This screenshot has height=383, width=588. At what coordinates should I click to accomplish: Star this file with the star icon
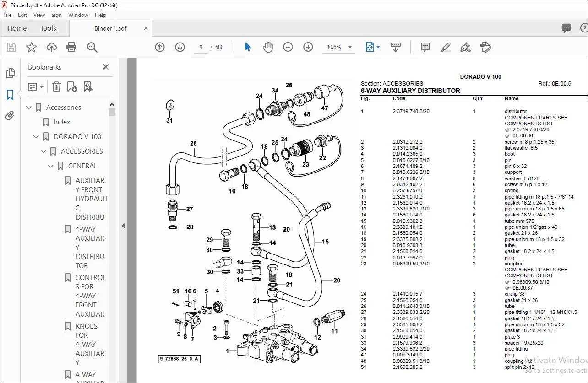(32, 47)
